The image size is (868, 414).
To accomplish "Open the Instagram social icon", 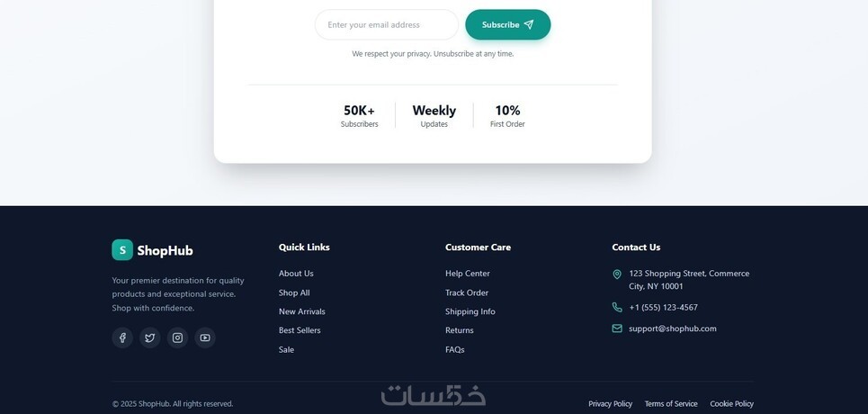I will [178, 338].
